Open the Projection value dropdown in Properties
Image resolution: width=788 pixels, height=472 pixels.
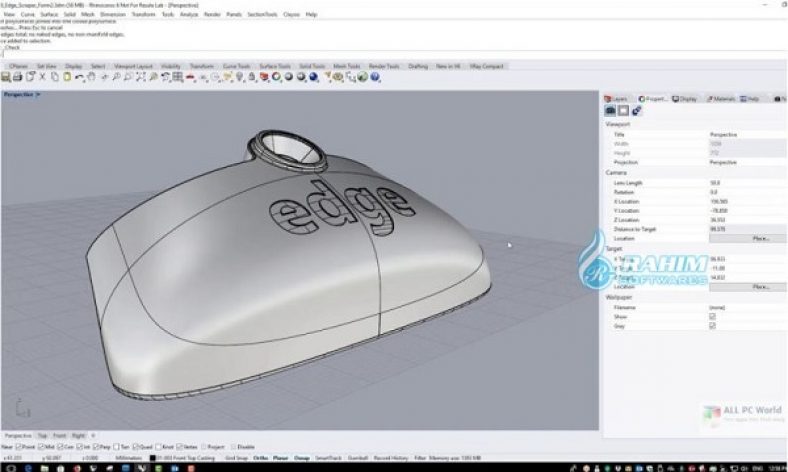point(748,162)
